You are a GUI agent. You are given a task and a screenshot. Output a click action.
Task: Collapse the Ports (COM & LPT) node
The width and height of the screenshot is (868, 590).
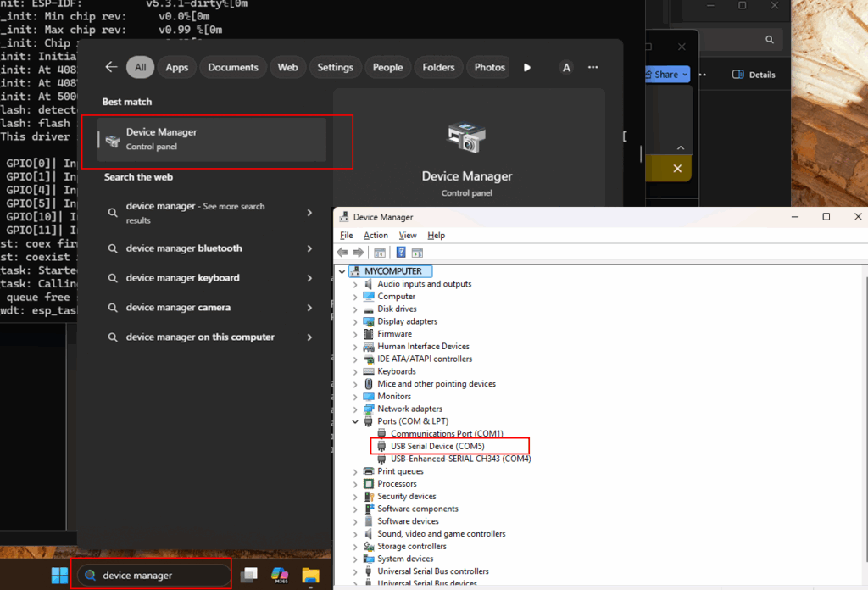[355, 421]
